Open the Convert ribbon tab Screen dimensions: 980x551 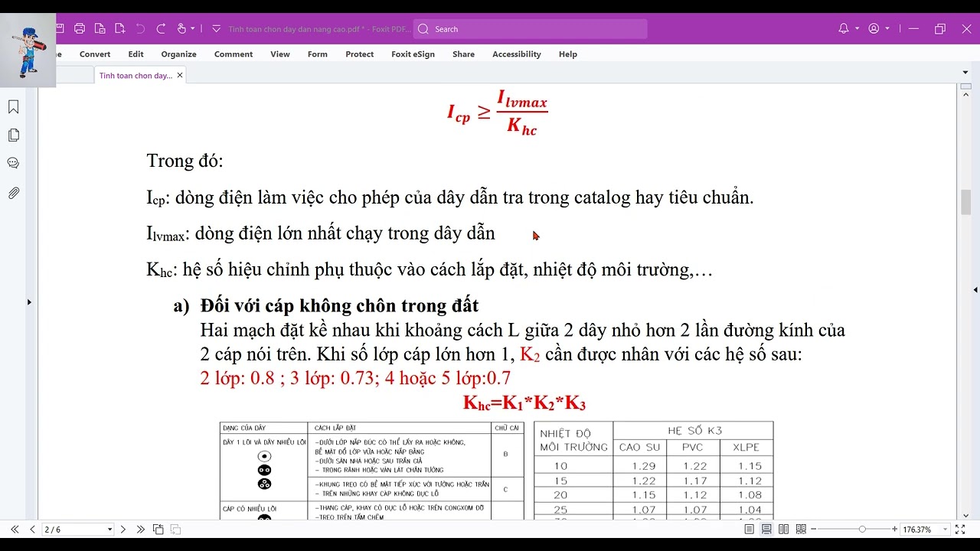tap(95, 54)
